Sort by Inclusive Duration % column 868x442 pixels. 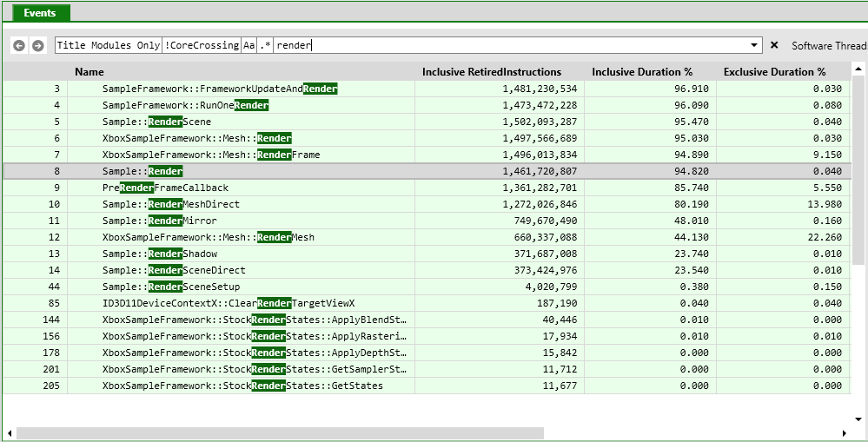(x=642, y=72)
